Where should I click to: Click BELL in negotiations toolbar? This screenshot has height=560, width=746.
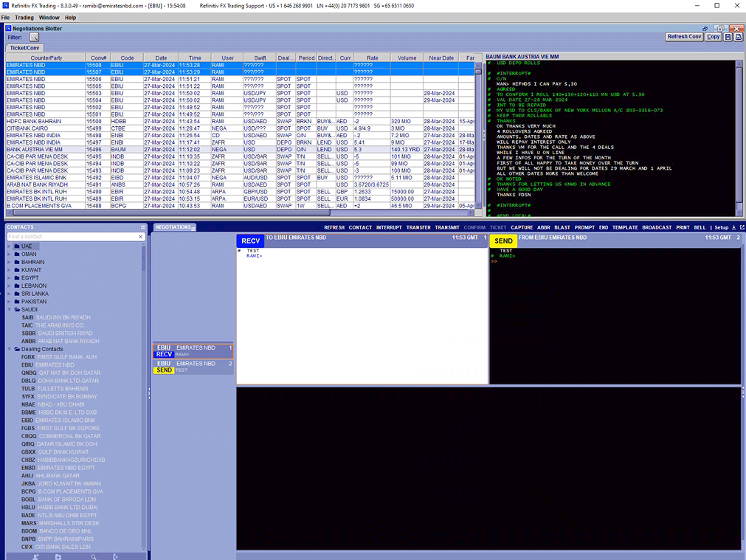700,227
